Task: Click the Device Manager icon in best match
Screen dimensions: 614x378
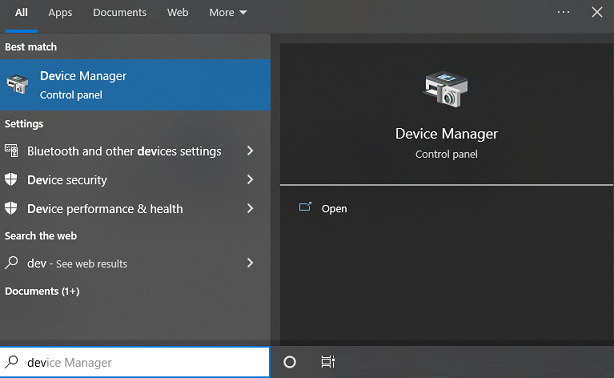Action: click(17, 84)
